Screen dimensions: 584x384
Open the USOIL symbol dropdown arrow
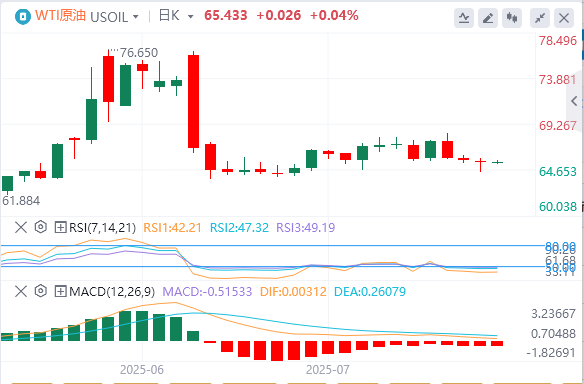pyautogui.click(x=136, y=17)
